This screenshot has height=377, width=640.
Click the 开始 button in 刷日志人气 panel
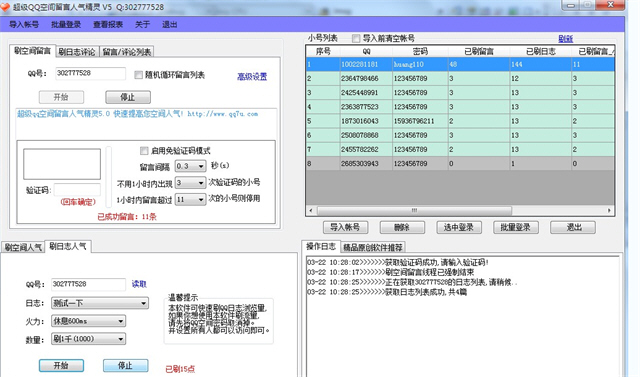click(x=61, y=365)
